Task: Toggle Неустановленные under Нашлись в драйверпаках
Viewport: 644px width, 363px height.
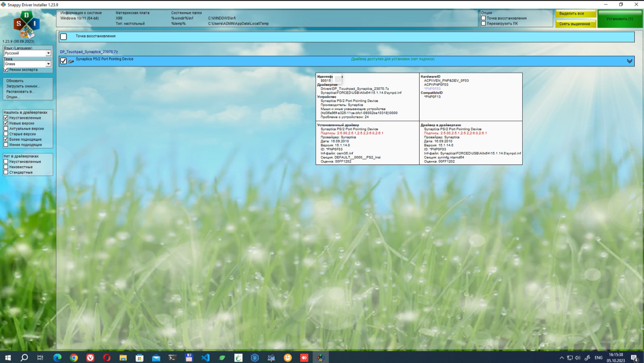Action: 6,118
